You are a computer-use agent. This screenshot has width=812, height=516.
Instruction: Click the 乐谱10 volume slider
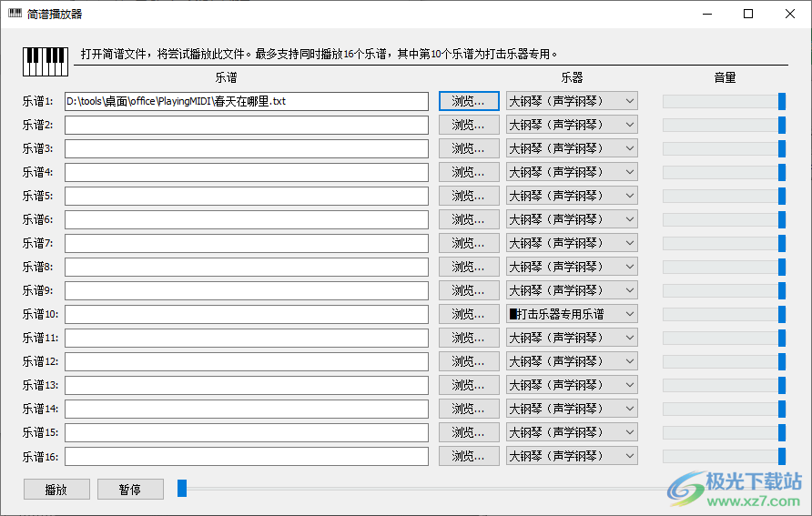(x=725, y=314)
